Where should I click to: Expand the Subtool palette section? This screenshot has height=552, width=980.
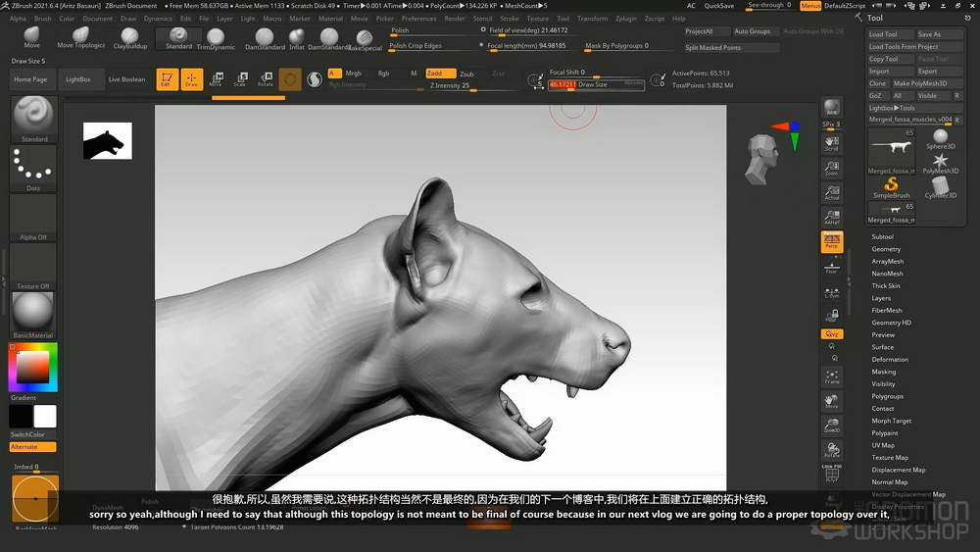pos(883,237)
